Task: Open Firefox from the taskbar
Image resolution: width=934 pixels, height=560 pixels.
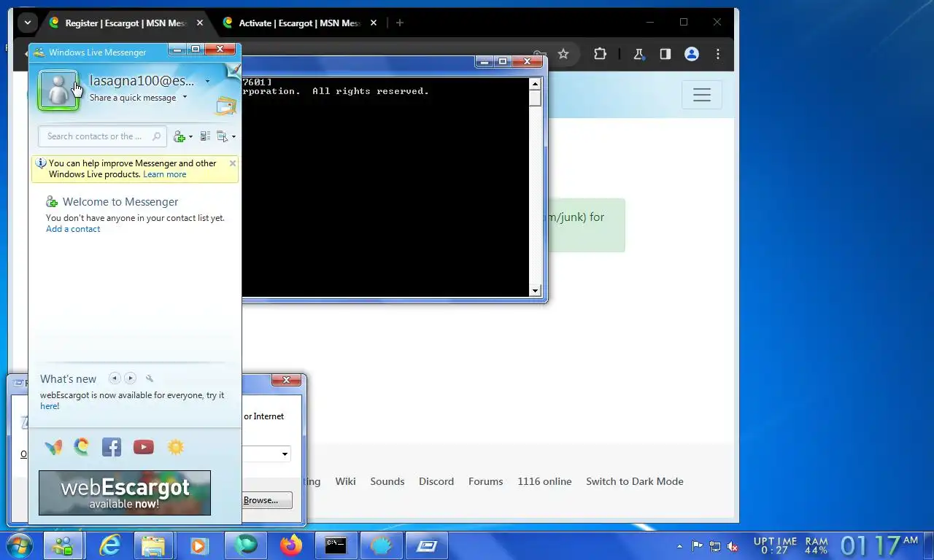Action: tap(290, 545)
